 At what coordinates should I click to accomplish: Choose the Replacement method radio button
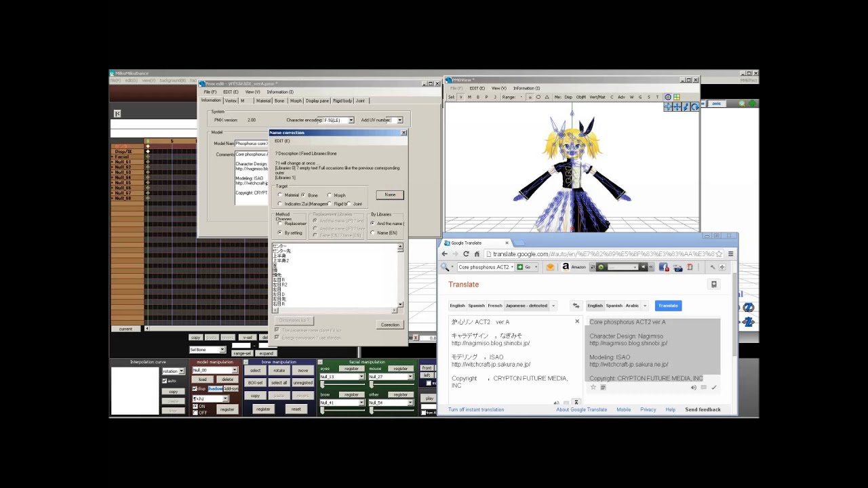pos(280,224)
